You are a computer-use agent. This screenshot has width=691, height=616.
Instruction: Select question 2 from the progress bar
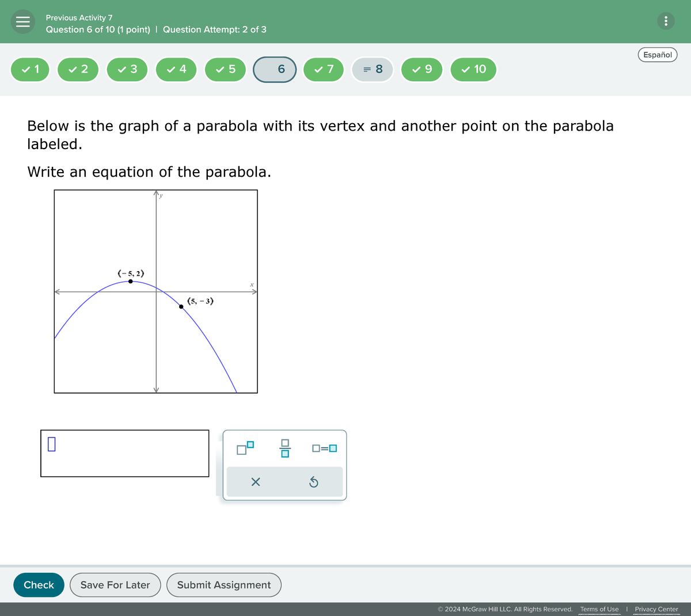click(78, 69)
